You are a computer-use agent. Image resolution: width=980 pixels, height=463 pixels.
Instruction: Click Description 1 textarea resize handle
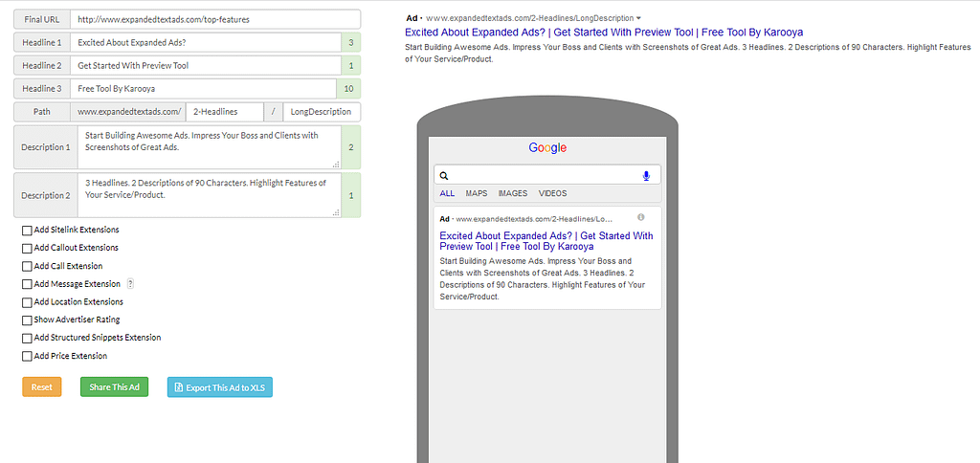click(x=337, y=165)
